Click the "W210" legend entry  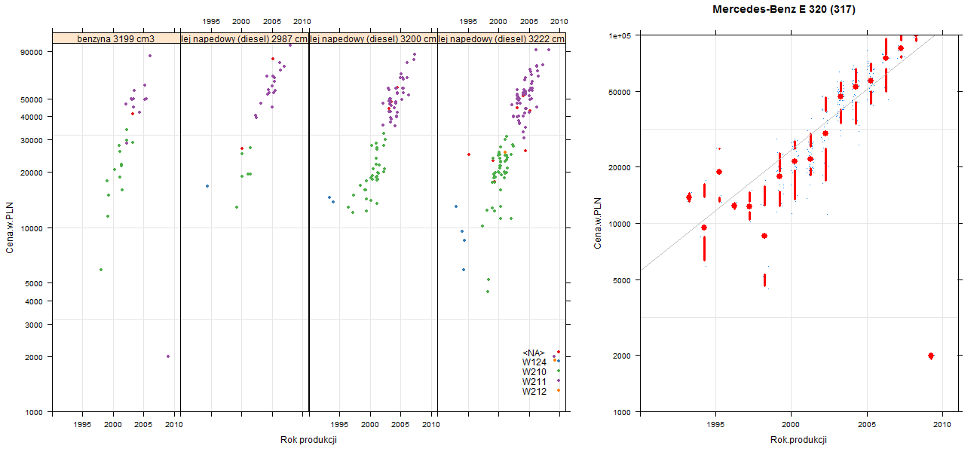(534, 372)
